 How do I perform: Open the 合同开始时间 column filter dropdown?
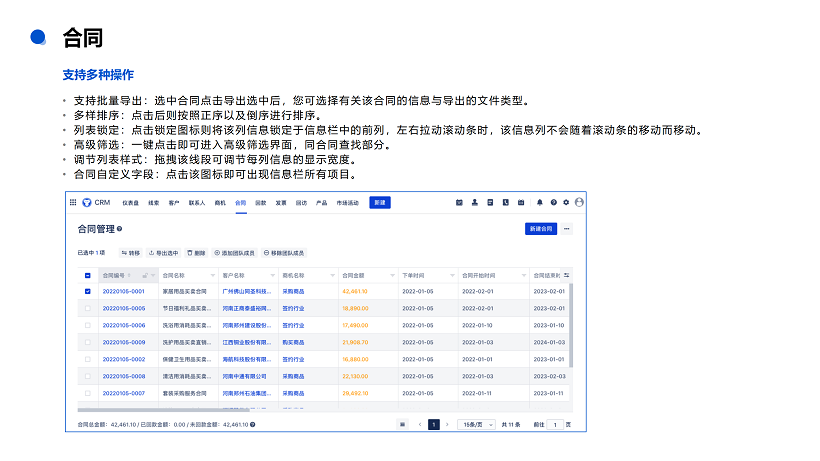523,275
